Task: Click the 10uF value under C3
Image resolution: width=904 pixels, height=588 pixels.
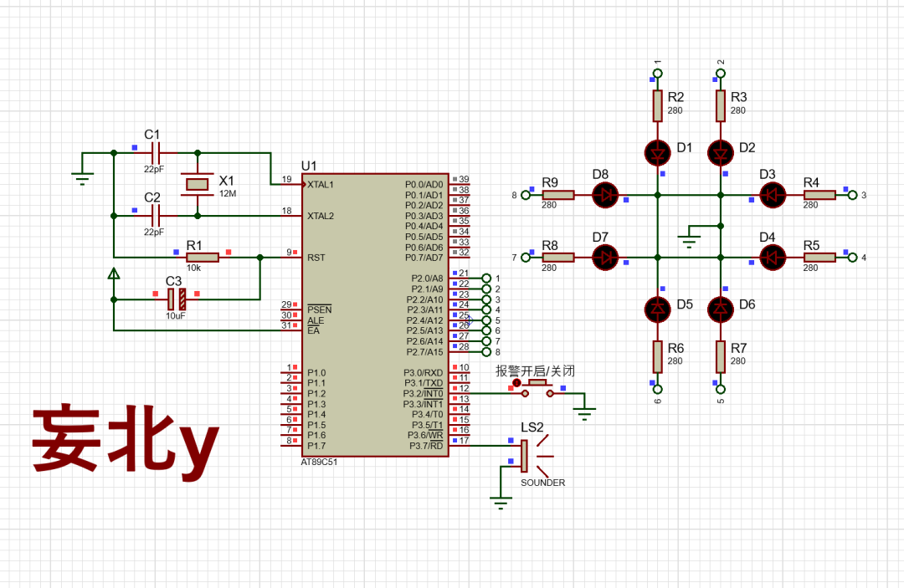Action: pos(176,316)
